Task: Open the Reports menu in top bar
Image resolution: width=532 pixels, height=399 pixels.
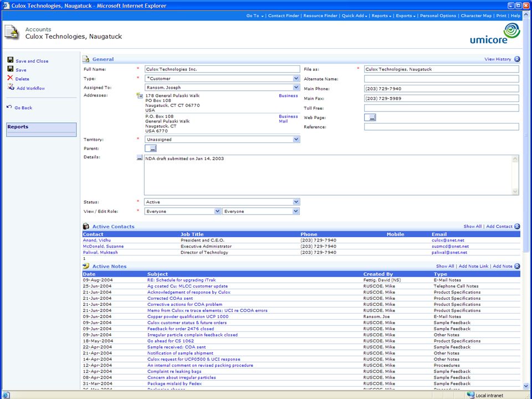Action: [381, 16]
